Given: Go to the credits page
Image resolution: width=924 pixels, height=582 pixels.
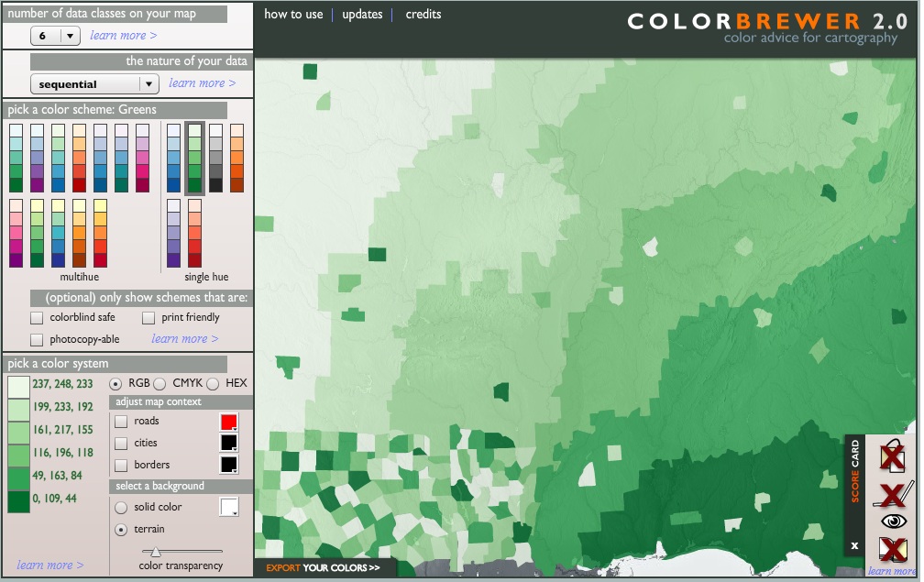Looking at the screenshot, I should [x=423, y=15].
